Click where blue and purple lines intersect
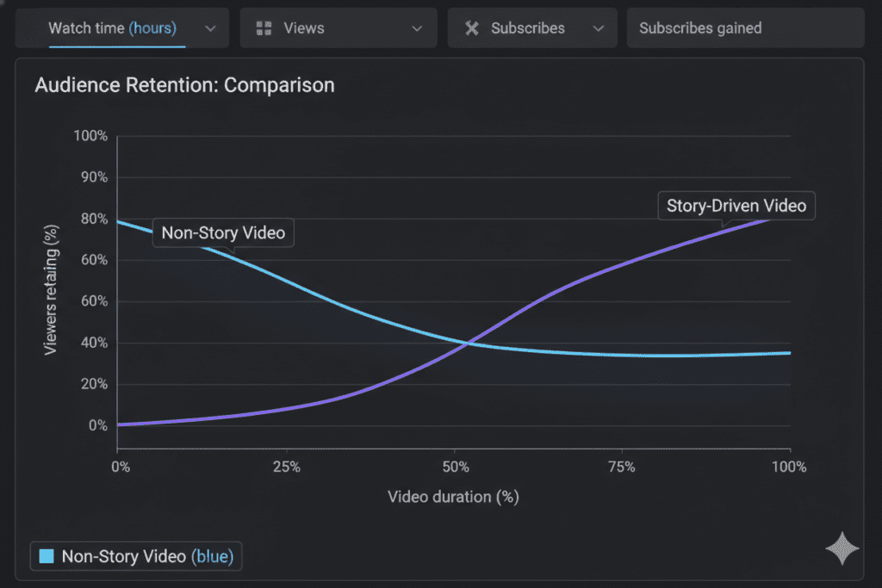882x588 pixels. pos(467,344)
